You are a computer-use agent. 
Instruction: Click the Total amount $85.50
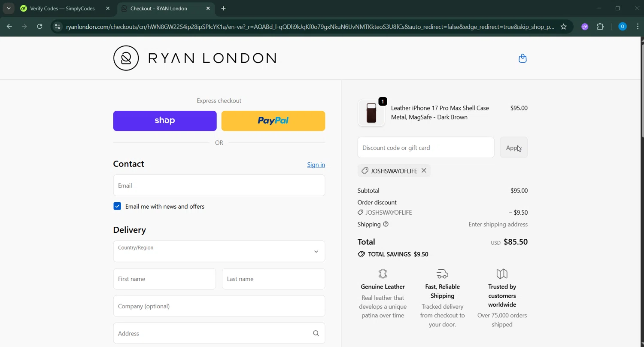[516, 242]
